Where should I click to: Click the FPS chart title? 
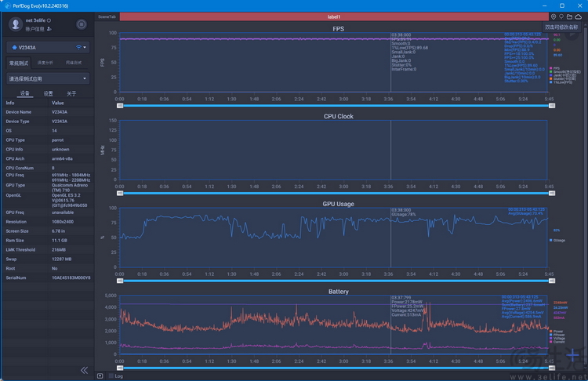click(x=338, y=29)
